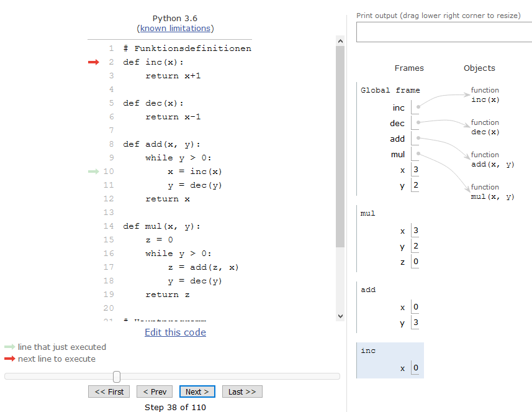Jump to last step with Last button

pyautogui.click(x=242, y=391)
